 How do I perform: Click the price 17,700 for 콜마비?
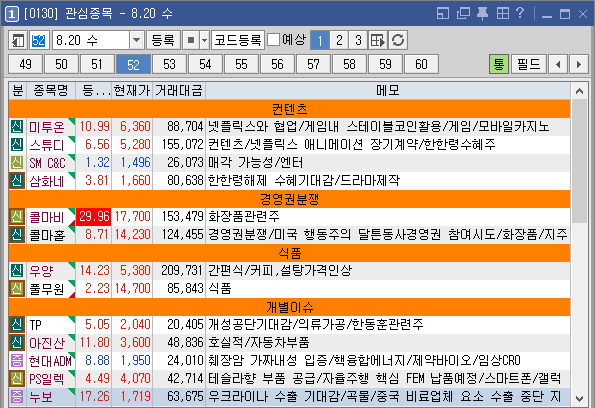point(133,217)
